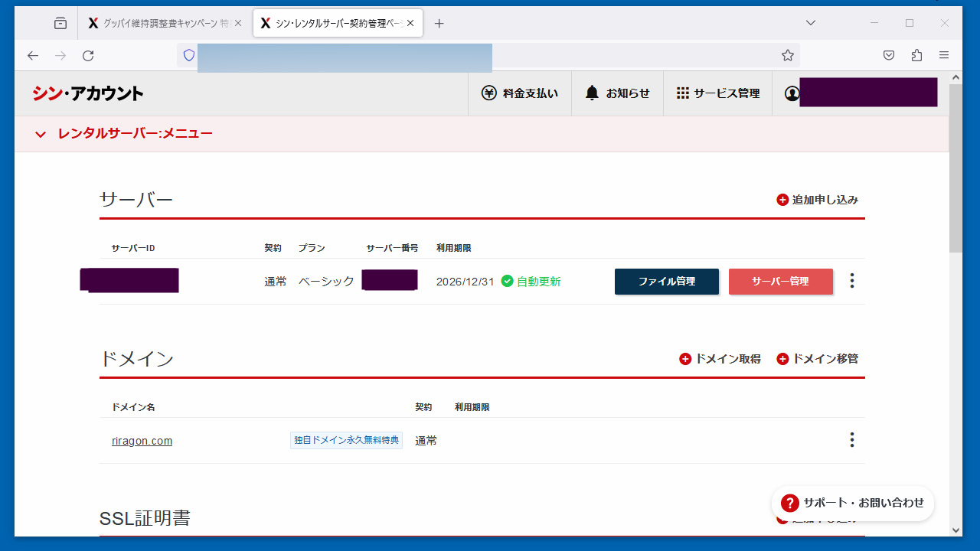This screenshot has width=980, height=551.
Task: Click the ファイル管理 button
Action: coord(666,282)
